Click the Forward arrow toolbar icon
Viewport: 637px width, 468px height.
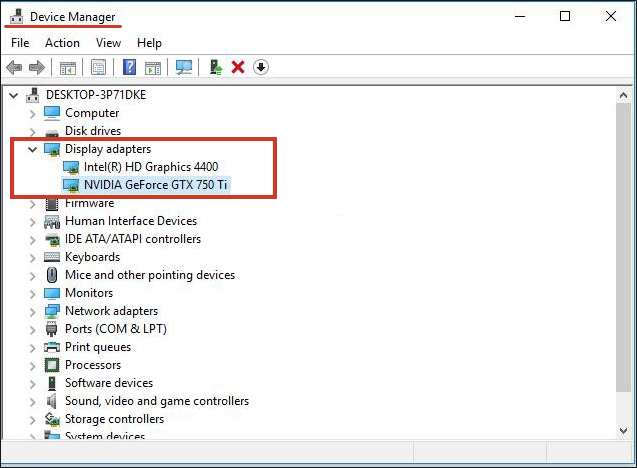[x=37, y=67]
